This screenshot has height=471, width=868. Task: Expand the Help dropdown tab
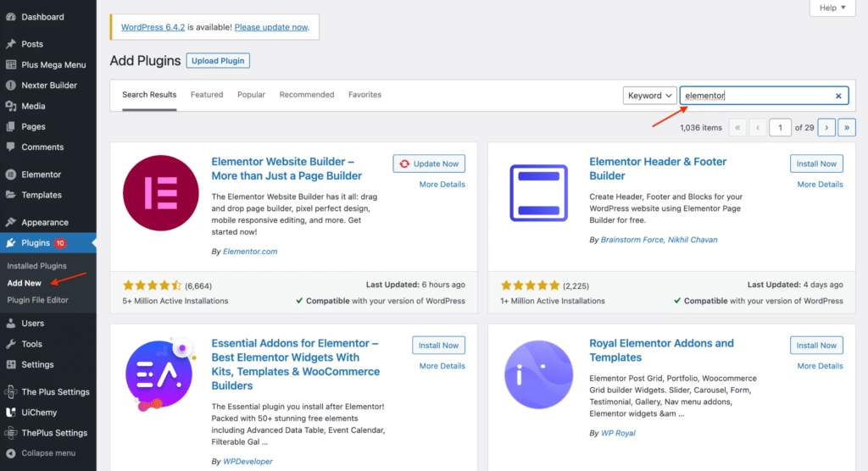832,8
